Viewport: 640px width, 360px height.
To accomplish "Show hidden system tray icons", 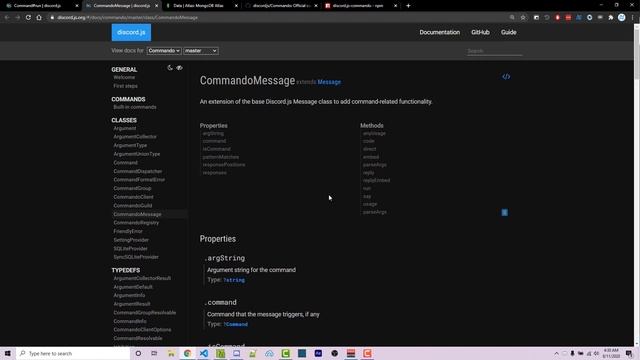I will [x=556, y=353].
